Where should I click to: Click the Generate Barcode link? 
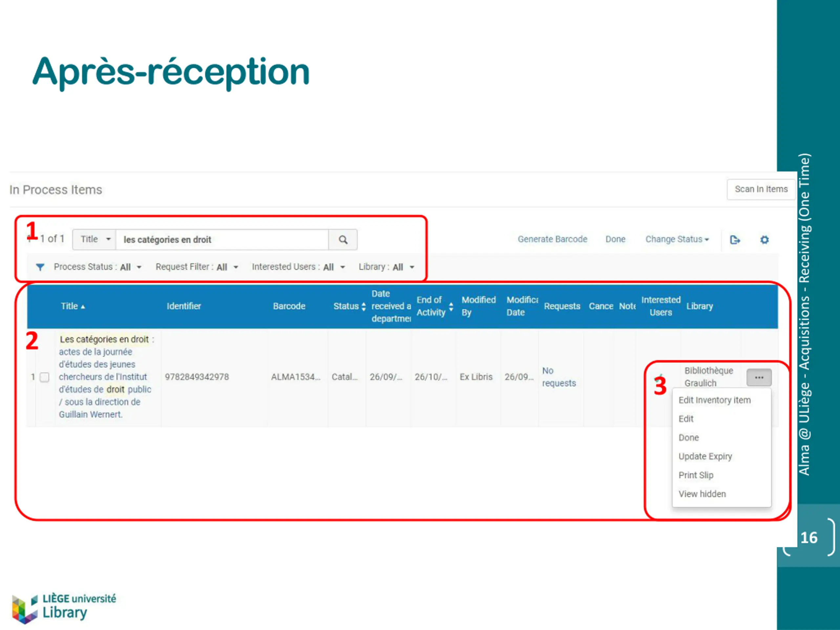coord(552,239)
